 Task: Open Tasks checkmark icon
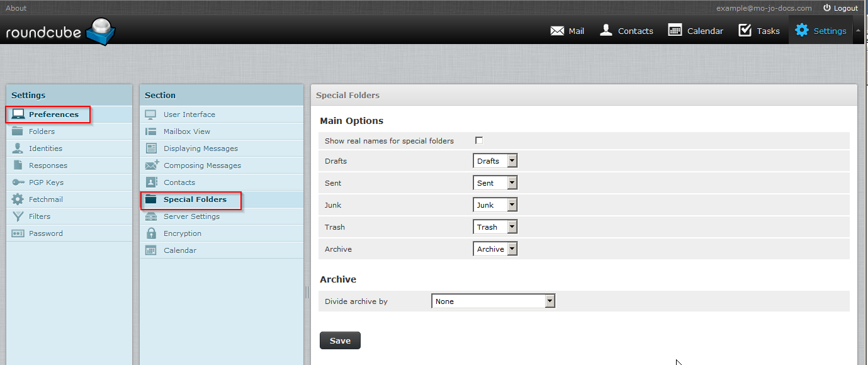[745, 30]
